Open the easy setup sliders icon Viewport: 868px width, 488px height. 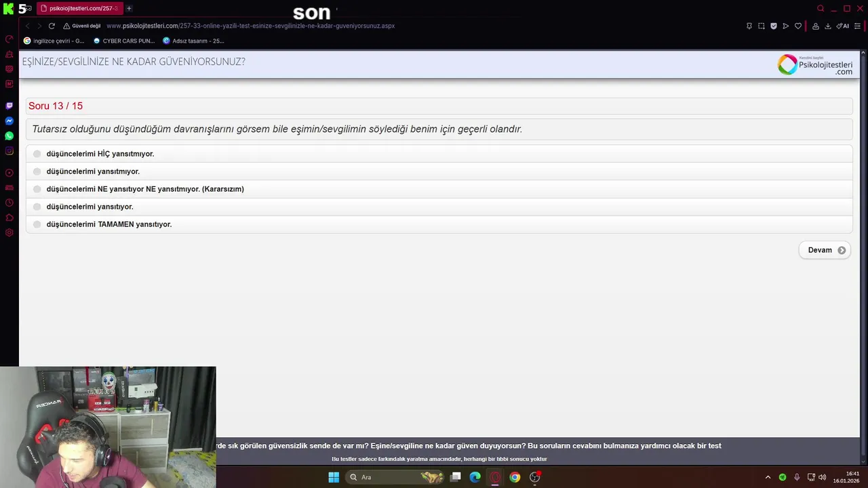click(857, 26)
